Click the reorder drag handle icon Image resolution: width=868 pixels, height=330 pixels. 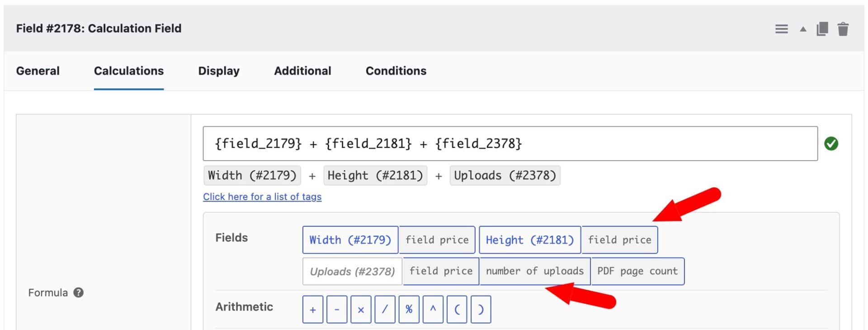click(781, 29)
